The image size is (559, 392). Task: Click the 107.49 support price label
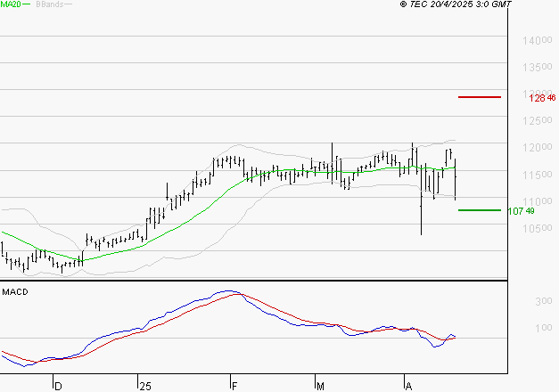pos(521,211)
